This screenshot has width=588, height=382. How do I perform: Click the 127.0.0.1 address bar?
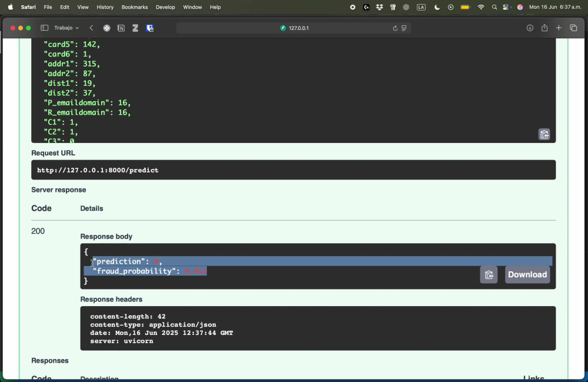(293, 28)
